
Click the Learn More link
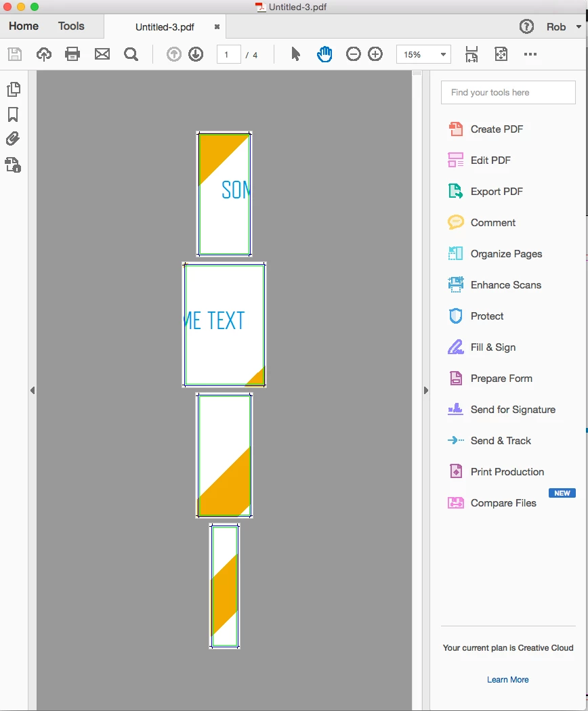[x=507, y=680]
